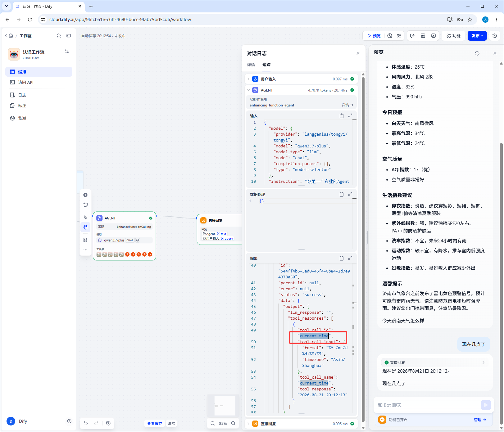Open the search icon in sidebar header
Viewport: 504px width, 432px height.
point(59,36)
